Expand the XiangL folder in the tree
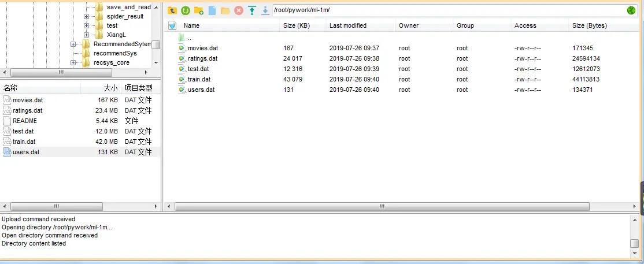 [x=86, y=35]
